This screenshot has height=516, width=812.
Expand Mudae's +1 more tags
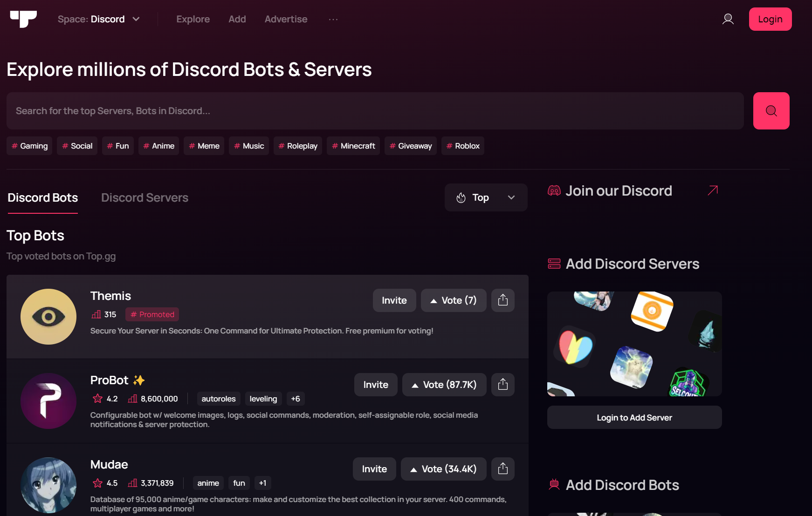263,483
